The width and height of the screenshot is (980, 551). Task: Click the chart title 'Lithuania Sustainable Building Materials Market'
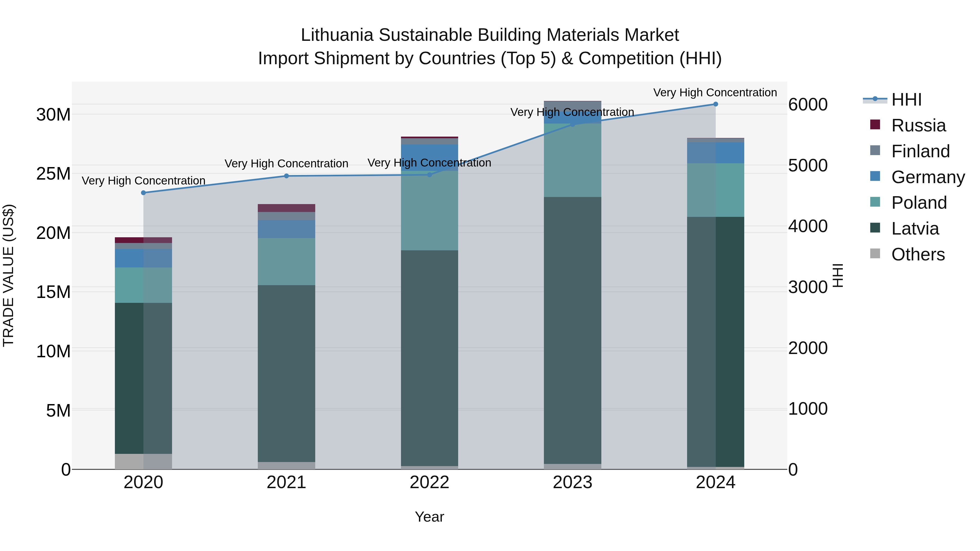tap(490, 35)
